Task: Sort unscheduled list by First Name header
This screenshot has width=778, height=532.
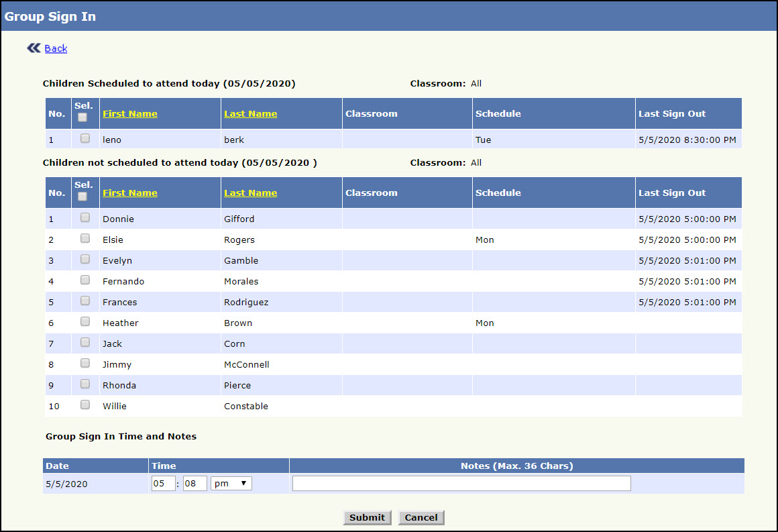Action: click(x=130, y=193)
